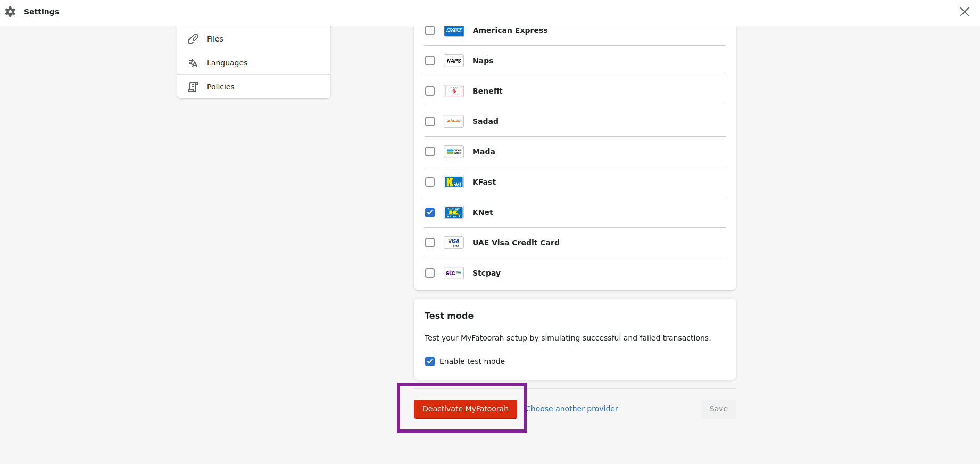Tick the Mada checkbox

click(x=430, y=152)
